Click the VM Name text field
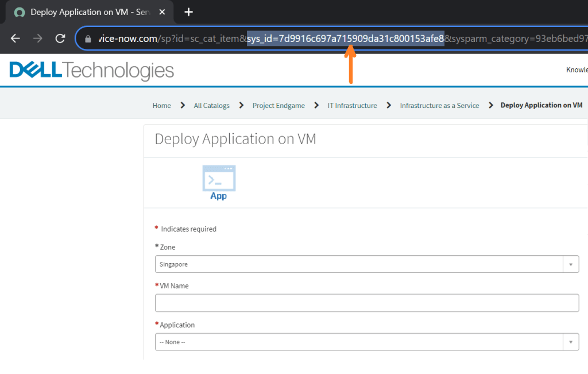588x374 pixels. tap(366, 303)
